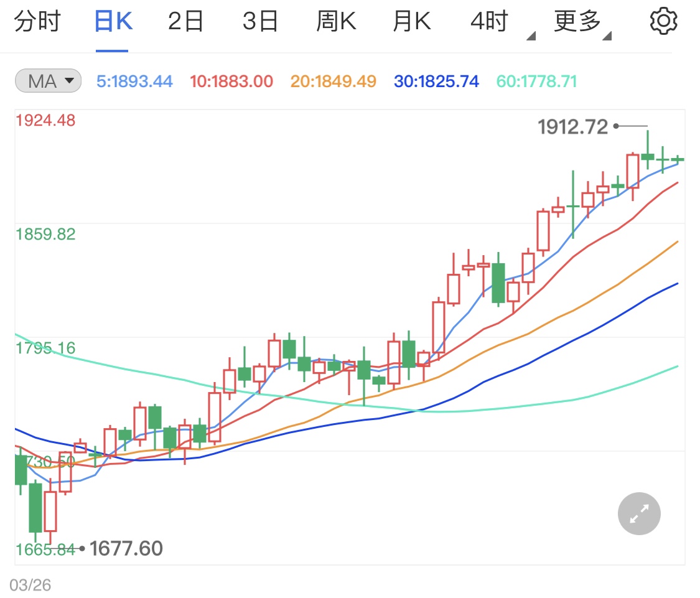Switch to the 分时 tab
This screenshot has height=598, width=700.
pos(37,21)
